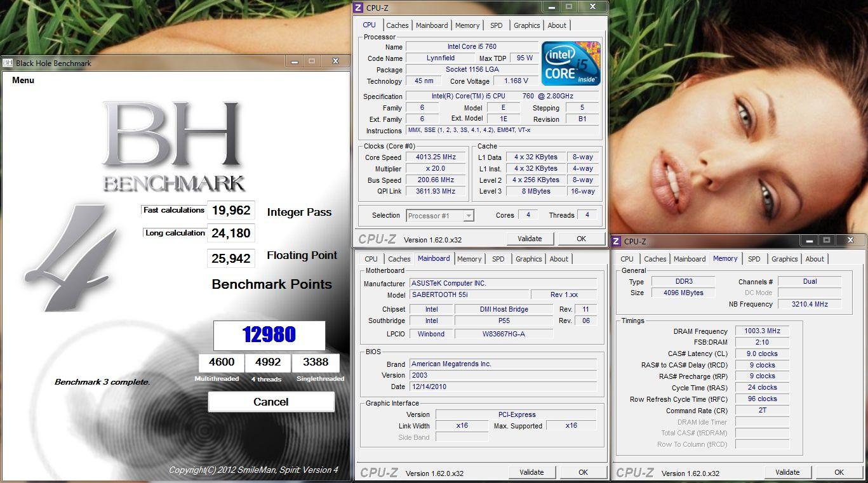This screenshot has height=483, width=868.
Task: Close the Black Hole Benchmark window
Action: point(335,62)
